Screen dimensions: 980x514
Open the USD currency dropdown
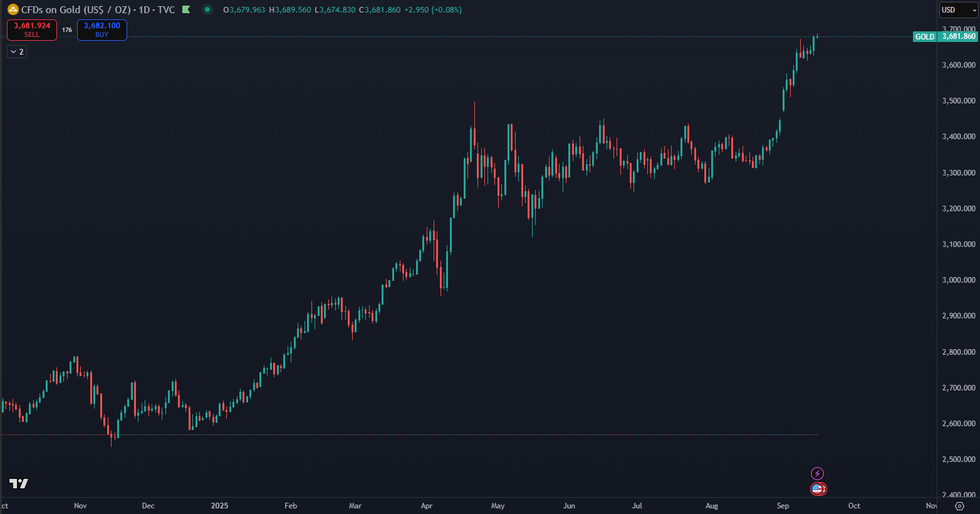click(958, 10)
